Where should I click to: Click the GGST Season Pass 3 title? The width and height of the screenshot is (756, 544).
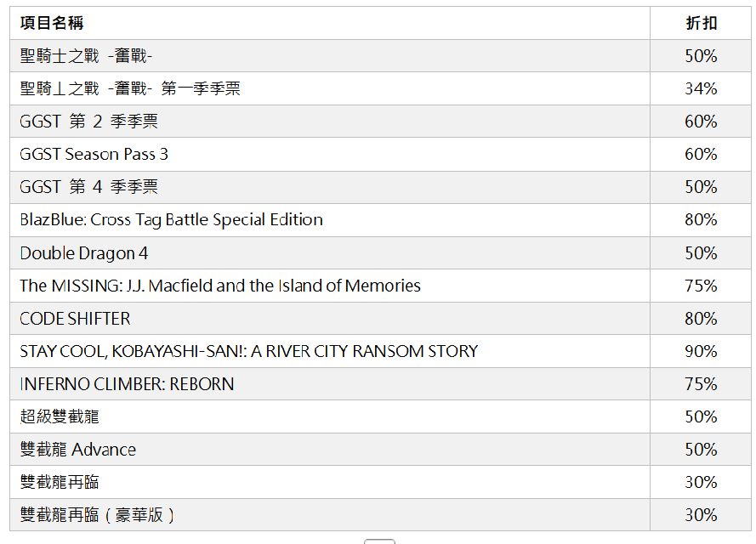(x=94, y=154)
